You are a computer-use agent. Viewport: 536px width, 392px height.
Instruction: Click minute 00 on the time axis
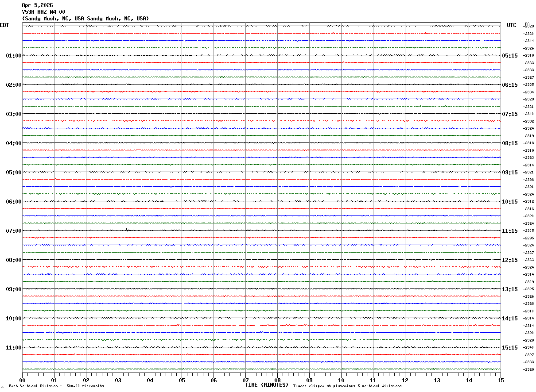[22, 380]
